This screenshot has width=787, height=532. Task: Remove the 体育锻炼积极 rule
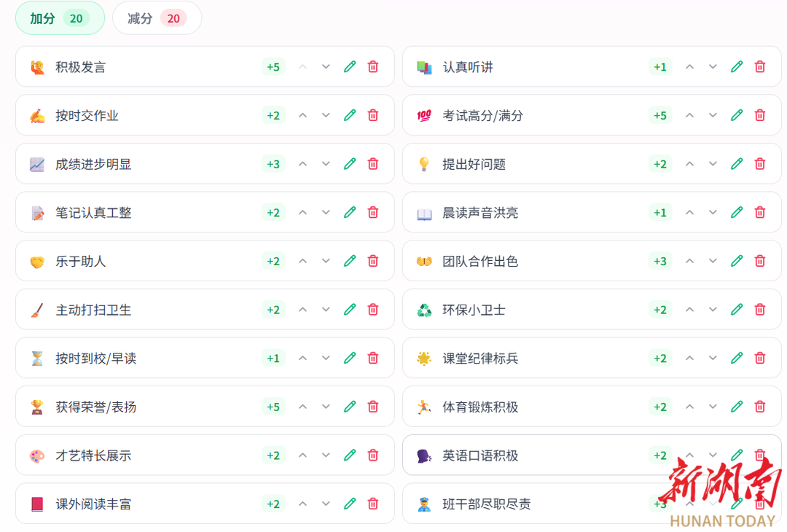tap(759, 407)
